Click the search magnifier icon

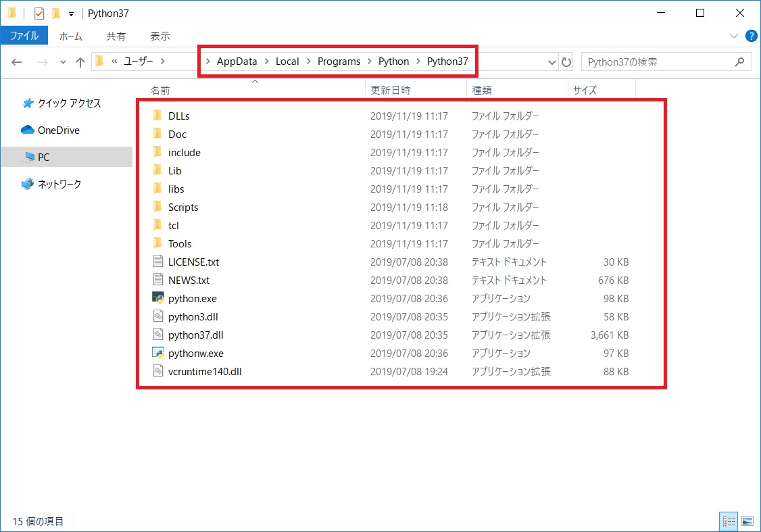pyautogui.click(x=739, y=62)
